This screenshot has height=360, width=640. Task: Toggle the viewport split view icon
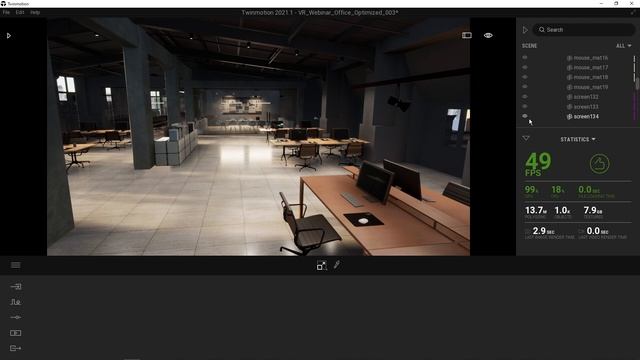tap(467, 36)
